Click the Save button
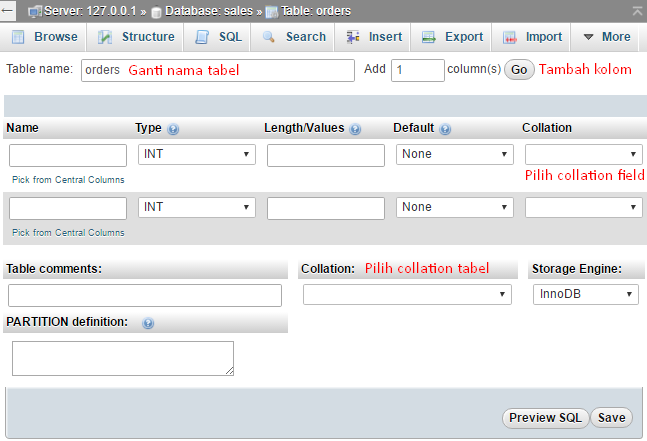The width and height of the screenshot is (647, 441). pos(612,418)
